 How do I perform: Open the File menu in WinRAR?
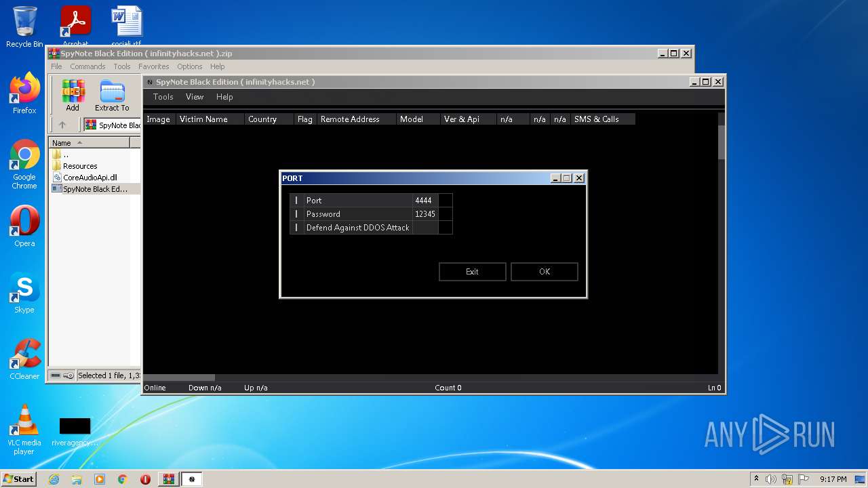pyautogui.click(x=56, y=66)
